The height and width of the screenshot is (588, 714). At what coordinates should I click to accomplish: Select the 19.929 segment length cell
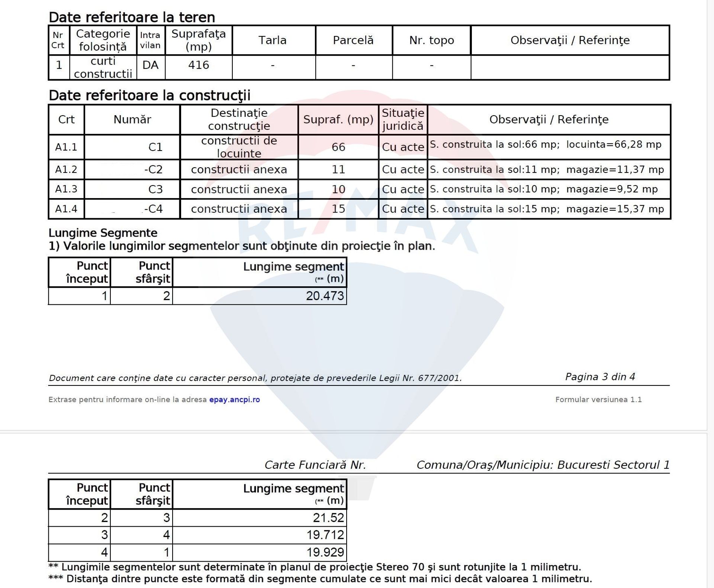tap(325, 552)
